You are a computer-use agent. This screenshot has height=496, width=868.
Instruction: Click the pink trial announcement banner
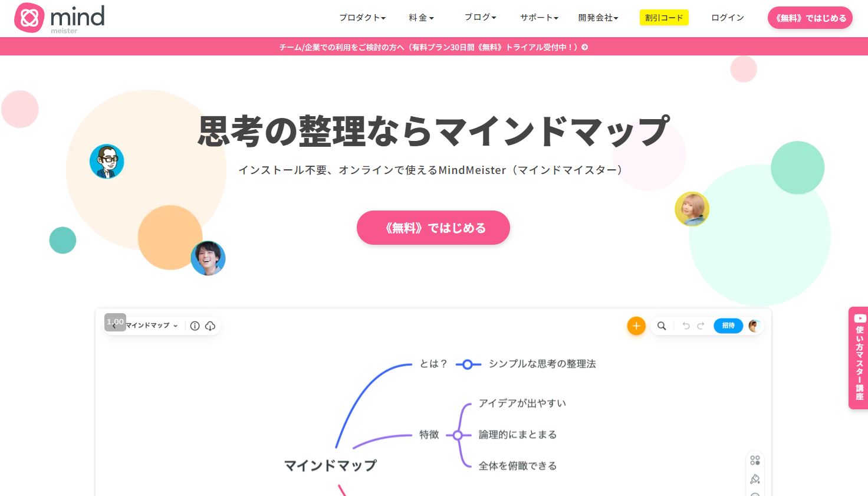[x=434, y=47]
